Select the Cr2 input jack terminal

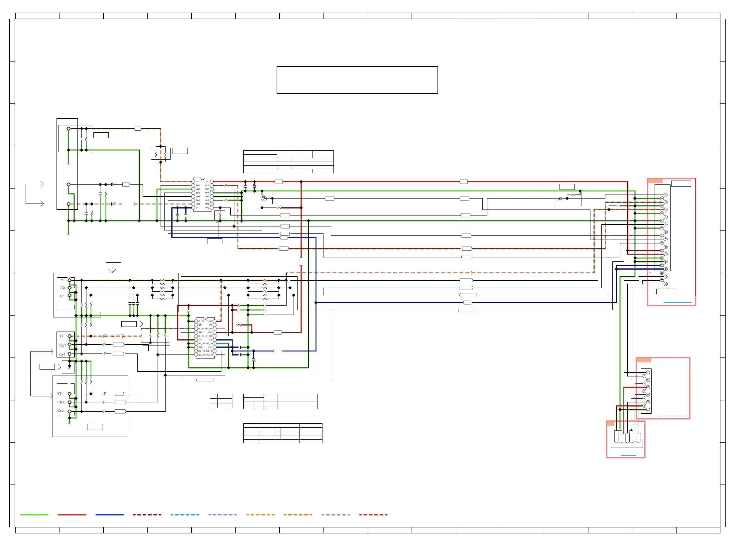click(x=69, y=412)
